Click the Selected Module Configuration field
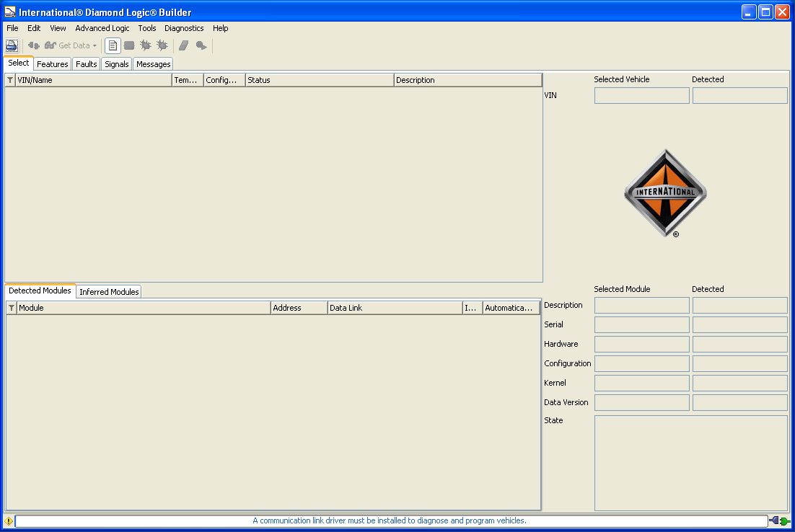 pyautogui.click(x=642, y=364)
